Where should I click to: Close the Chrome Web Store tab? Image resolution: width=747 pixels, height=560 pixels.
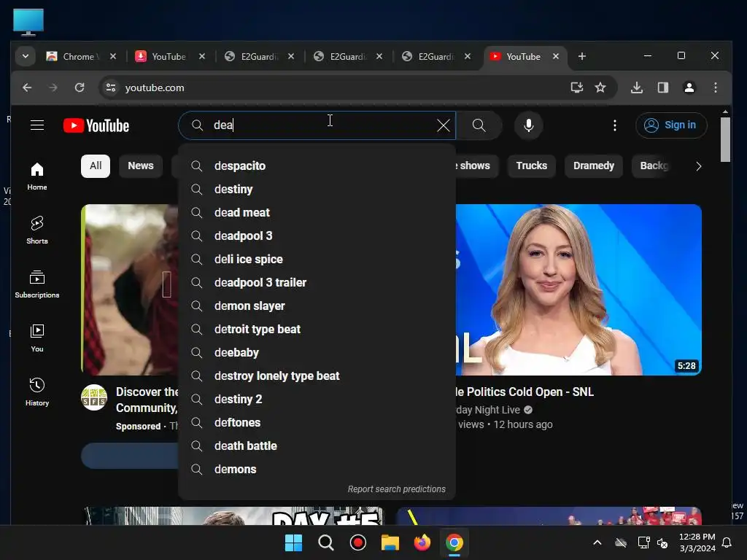[x=113, y=56]
